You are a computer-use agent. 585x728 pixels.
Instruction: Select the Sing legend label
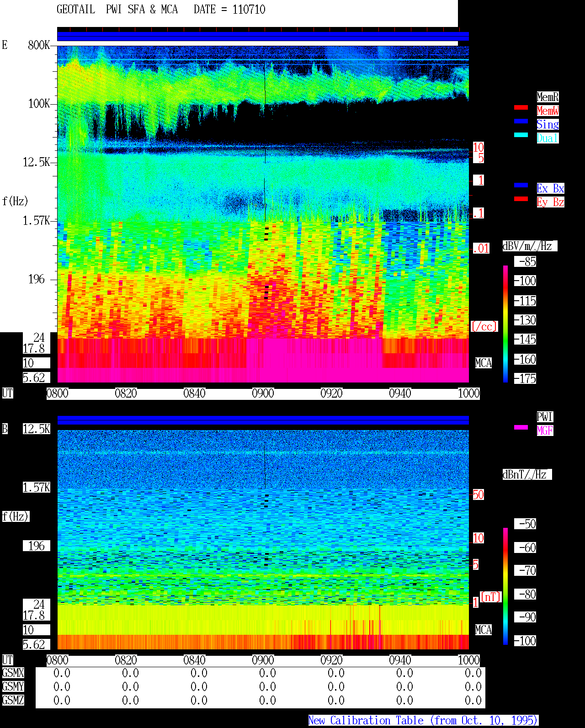point(548,124)
